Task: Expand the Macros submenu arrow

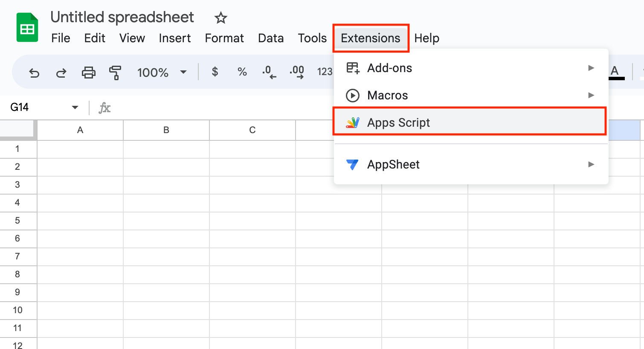Action: pos(591,95)
